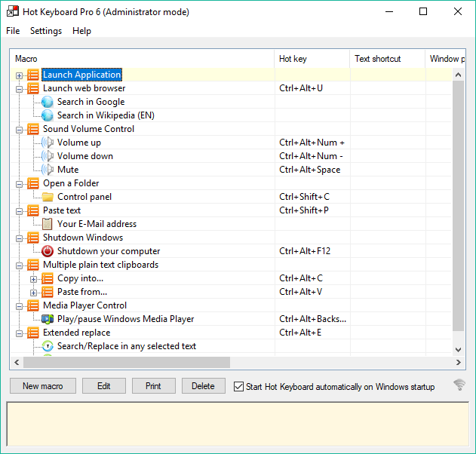This screenshot has width=476, height=454.
Task: Click the red power icon for Shutdown your computer
Action: pyautogui.click(x=48, y=251)
